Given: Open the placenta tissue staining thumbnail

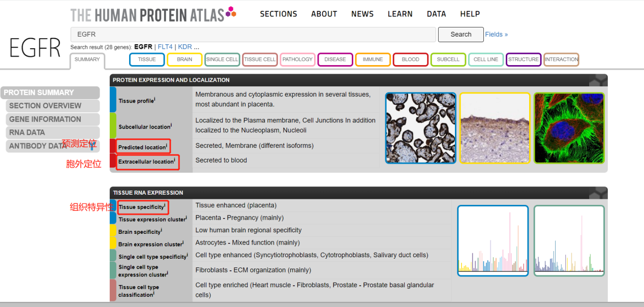Looking at the screenshot, I should tap(420, 128).
